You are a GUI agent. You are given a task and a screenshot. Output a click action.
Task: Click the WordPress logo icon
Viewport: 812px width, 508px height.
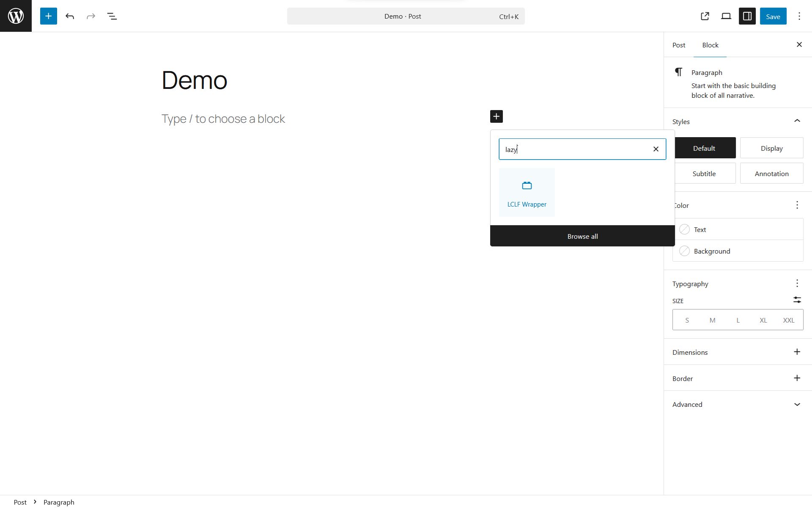tap(16, 16)
